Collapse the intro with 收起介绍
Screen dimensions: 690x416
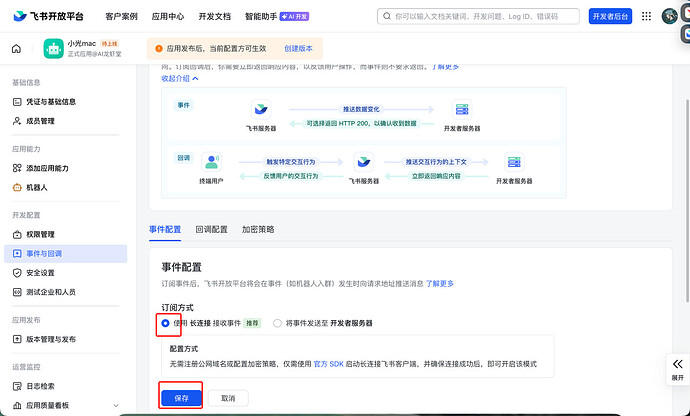point(180,77)
